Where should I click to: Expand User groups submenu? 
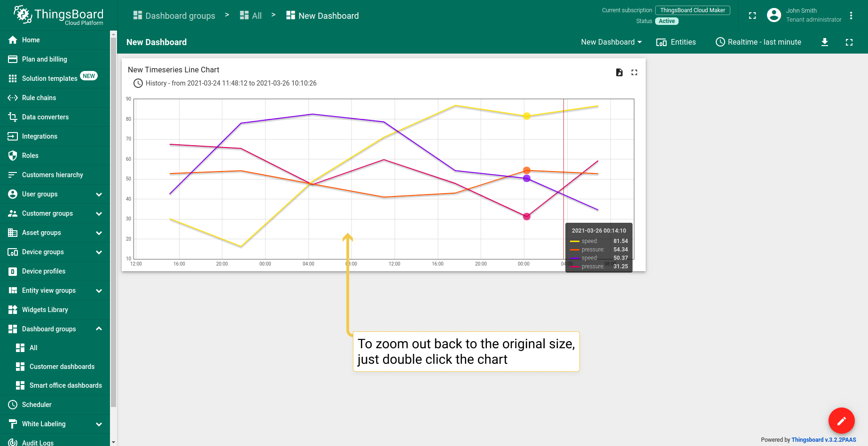(99, 194)
